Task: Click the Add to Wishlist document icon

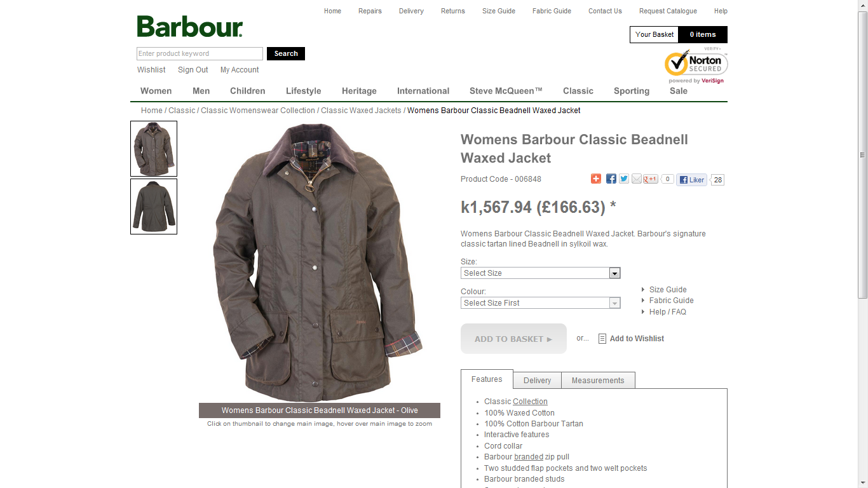Action: (x=602, y=339)
